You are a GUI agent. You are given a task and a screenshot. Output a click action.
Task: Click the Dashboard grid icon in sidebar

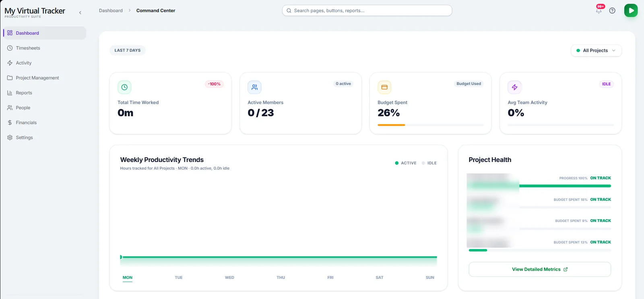10,33
